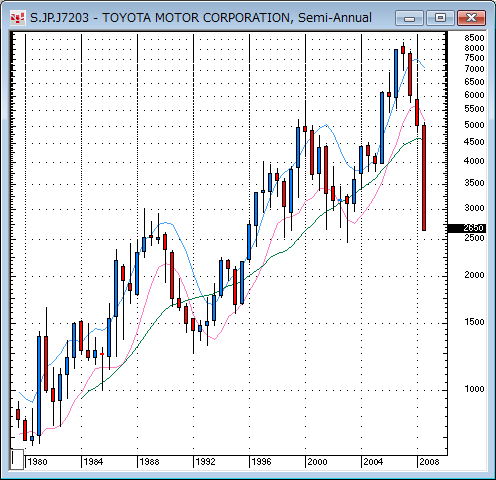Image resolution: width=496 pixels, height=480 pixels.
Task: Click the 2008 date axis label
Action: pos(429,462)
